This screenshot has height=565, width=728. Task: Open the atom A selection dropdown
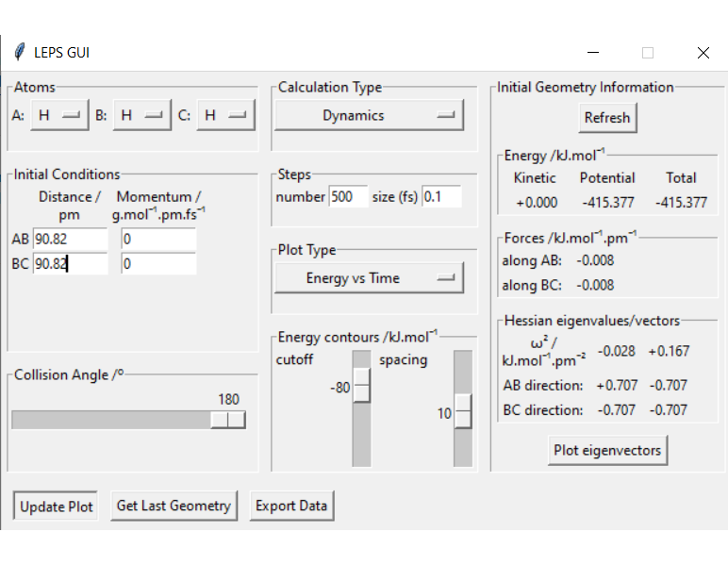(x=58, y=115)
